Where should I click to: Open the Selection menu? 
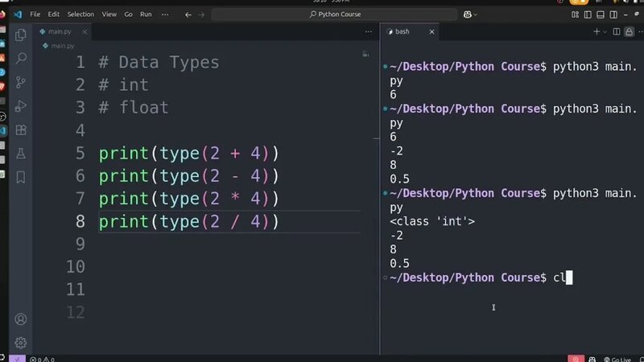point(80,14)
